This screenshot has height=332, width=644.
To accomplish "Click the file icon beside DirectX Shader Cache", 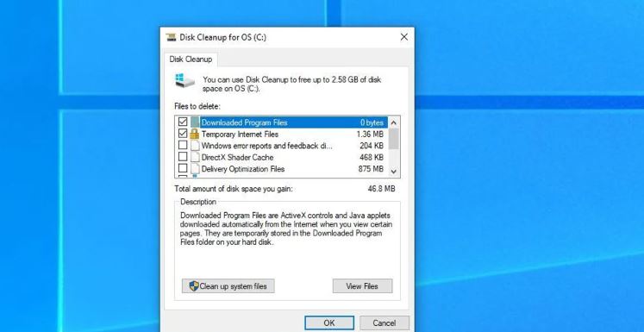I will coord(195,157).
